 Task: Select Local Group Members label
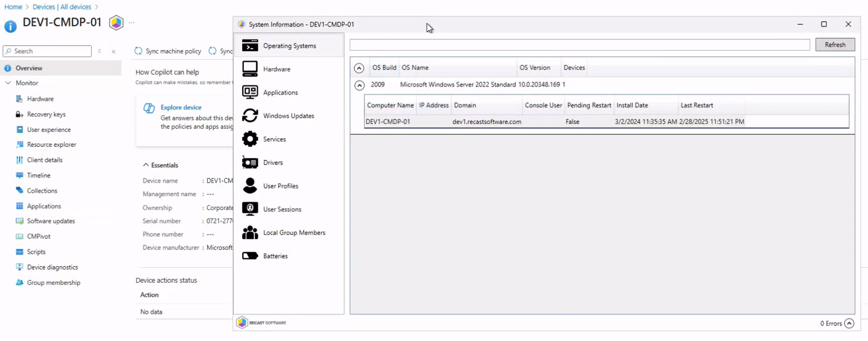click(294, 232)
